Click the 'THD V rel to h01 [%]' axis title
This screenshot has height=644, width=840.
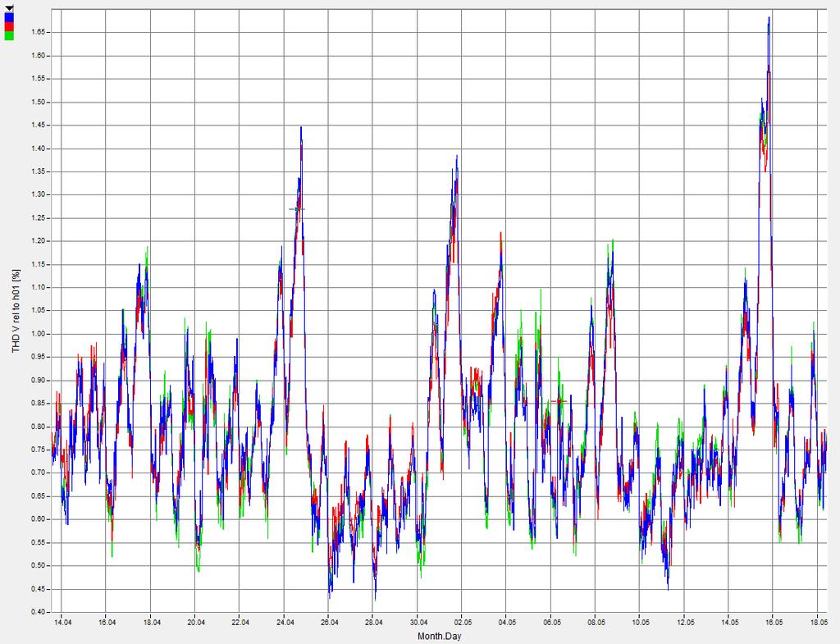(16, 311)
